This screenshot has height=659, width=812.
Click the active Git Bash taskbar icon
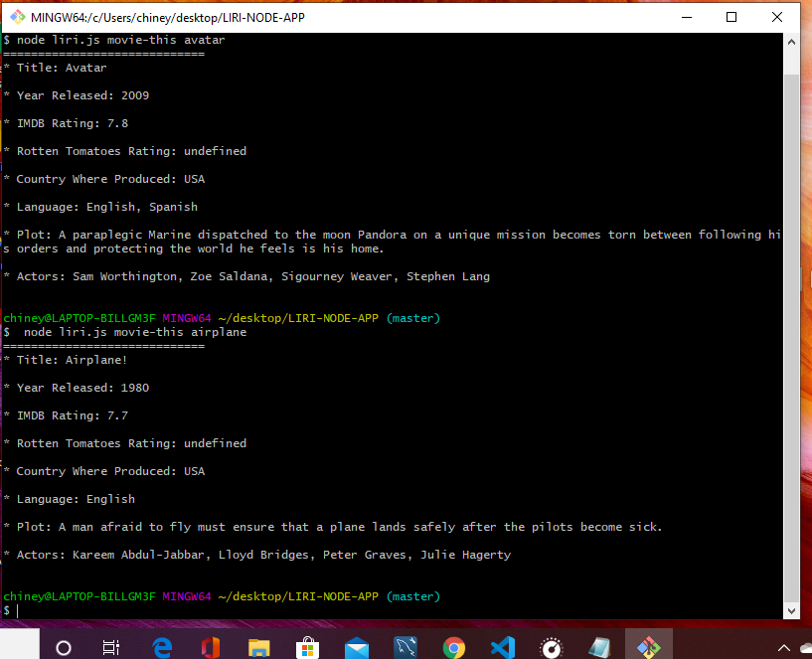click(648, 646)
